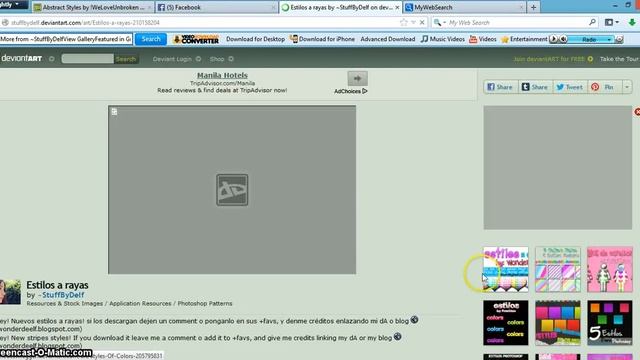Focus the toolbar search text field
Viewport: 640px width, 360px height.
click(66, 39)
